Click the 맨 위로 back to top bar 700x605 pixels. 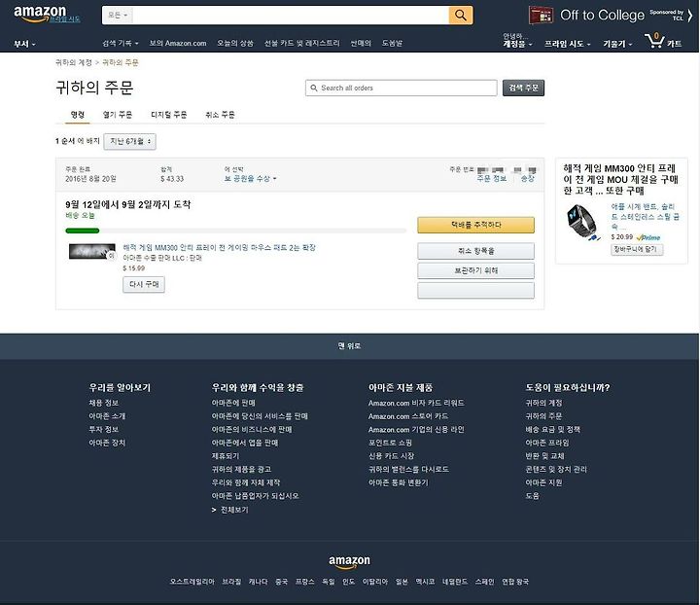[x=349, y=346]
